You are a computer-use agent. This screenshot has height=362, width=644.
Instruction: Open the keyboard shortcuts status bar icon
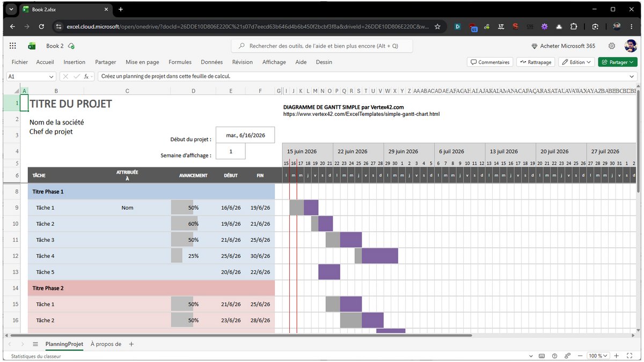[541, 356]
